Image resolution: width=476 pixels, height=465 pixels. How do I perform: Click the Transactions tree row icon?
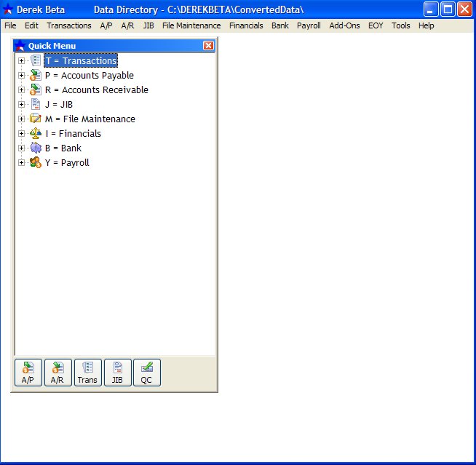(x=36, y=60)
